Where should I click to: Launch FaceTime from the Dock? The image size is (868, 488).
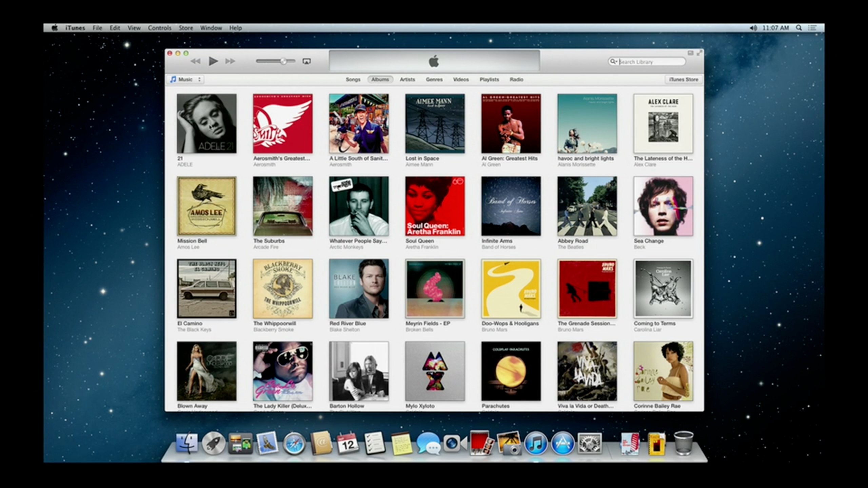point(455,443)
